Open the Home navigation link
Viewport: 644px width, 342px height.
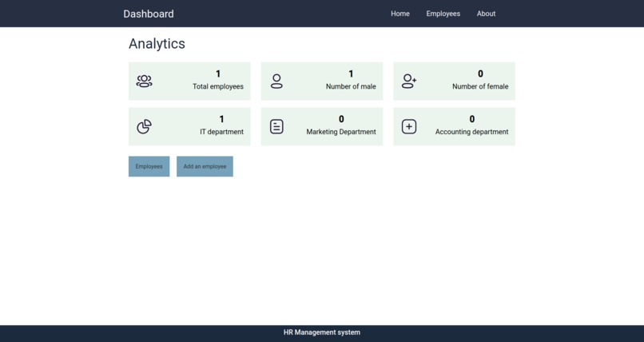click(400, 14)
